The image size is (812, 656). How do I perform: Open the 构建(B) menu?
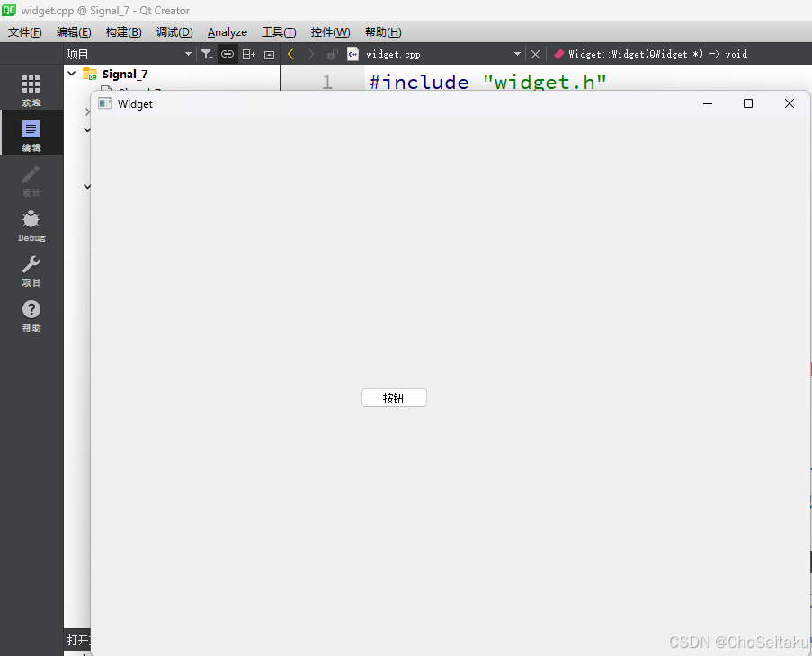(123, 32)
